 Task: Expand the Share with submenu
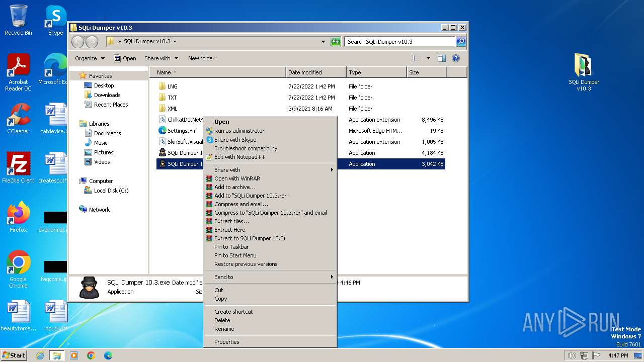point(270,170)
